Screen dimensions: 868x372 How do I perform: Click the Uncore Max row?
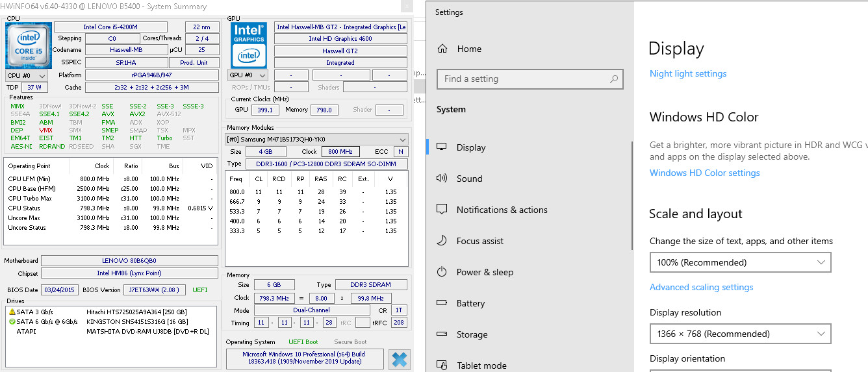pos(110,217)
